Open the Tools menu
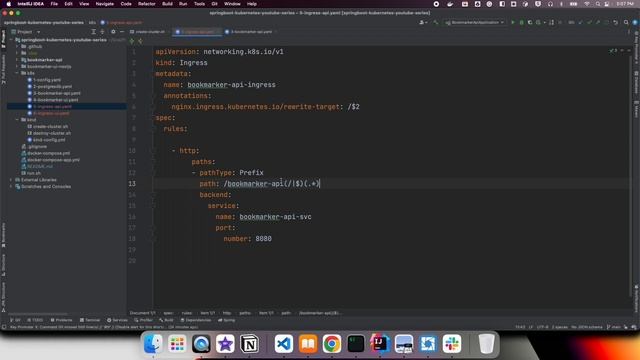640x360 pixels. (x=199, y=4)
